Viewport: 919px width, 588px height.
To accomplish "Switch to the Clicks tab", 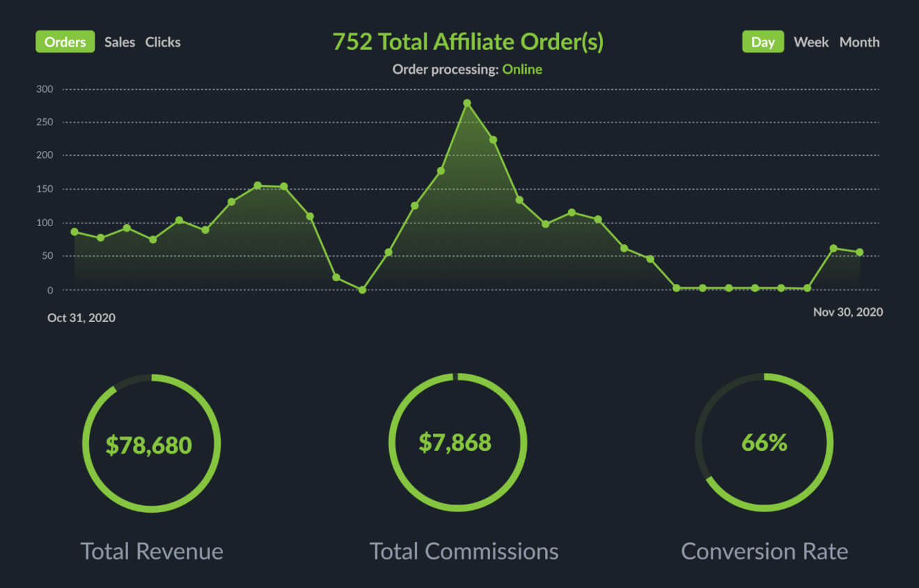I will click(x=163, y=42).
